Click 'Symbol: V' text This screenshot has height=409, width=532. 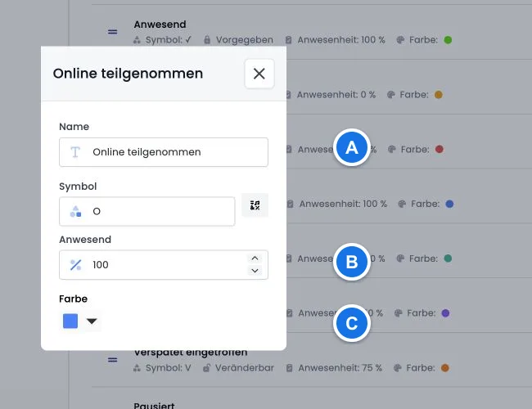pos(169,368)
